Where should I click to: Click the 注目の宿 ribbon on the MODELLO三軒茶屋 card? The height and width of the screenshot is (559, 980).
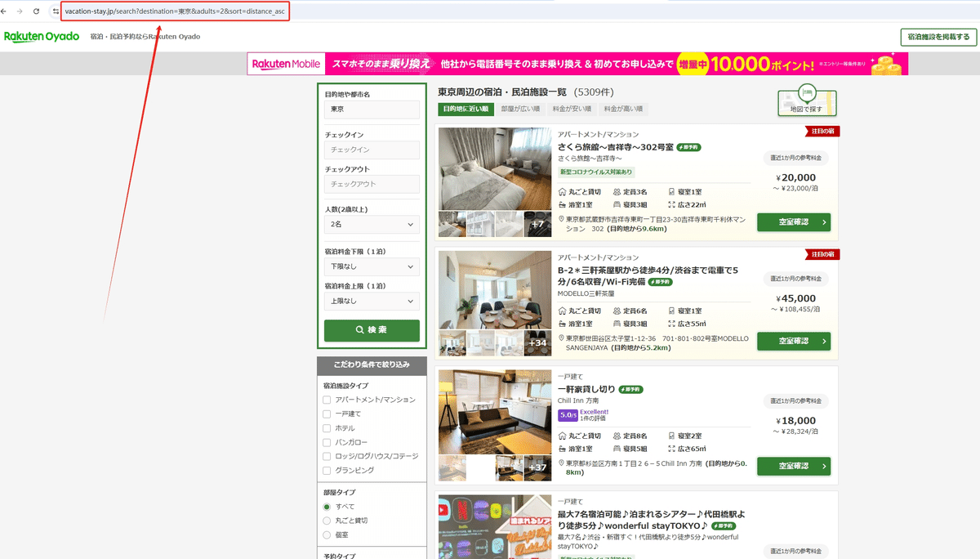822,254
